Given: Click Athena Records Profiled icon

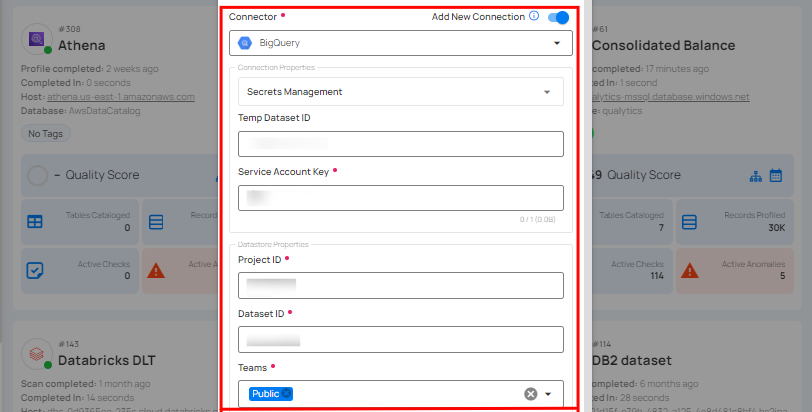Looking at the screenshot, I should pyautogui.click(x=156, y=222).
